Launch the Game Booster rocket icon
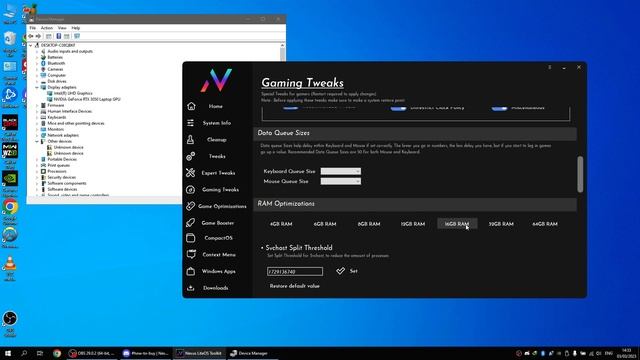640x360 pixels. pos(190,223)
